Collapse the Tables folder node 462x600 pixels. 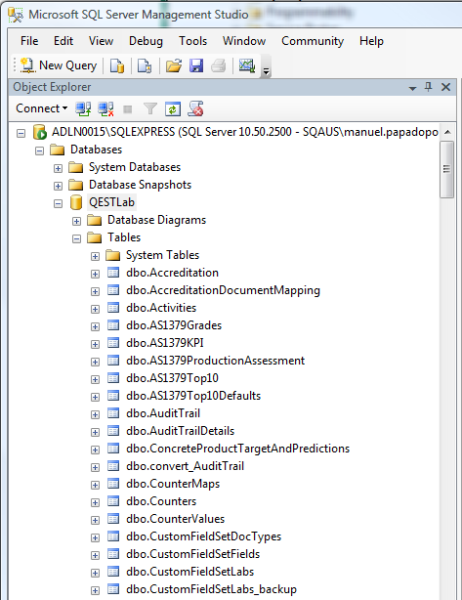pyautogui.click(x=77, y=239)
